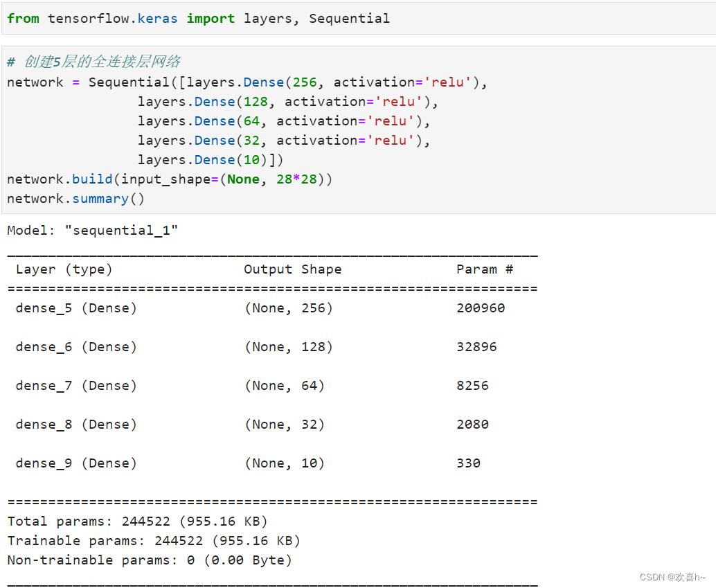Select the dense_9 output shape (None, 10)
Image resolution: width=716 pixels, height=588 pixels.
point(285,463)
